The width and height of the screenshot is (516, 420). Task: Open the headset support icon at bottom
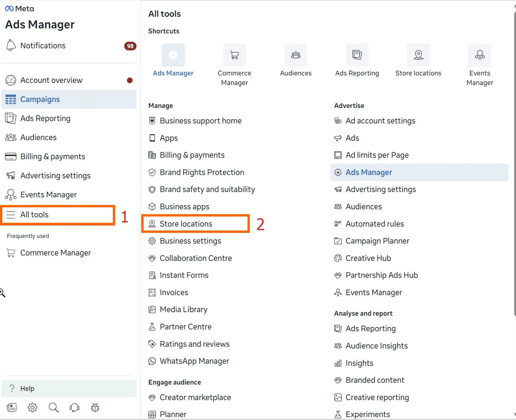(x=74, y=407)
